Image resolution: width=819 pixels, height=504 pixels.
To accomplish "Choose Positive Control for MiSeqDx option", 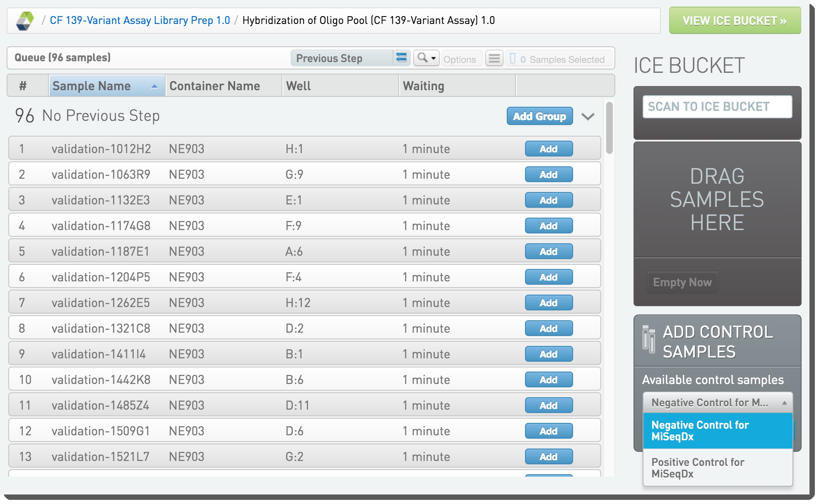I will point(717,468).
